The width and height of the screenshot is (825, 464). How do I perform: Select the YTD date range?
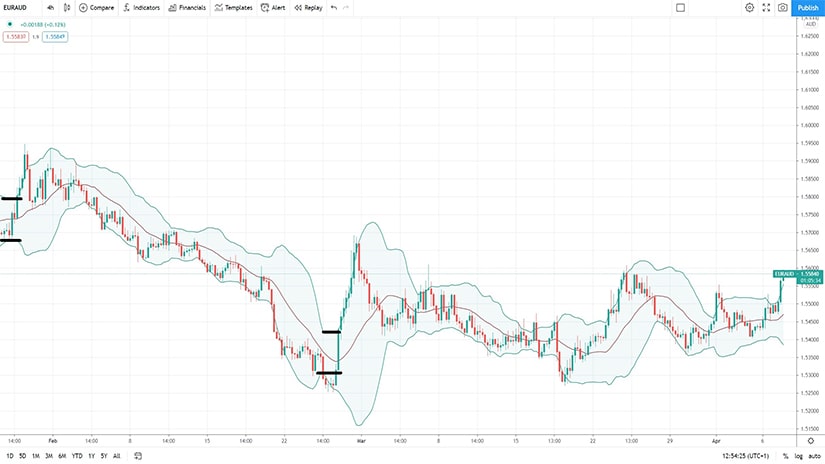pyautogui.click(x=77, y=456)
